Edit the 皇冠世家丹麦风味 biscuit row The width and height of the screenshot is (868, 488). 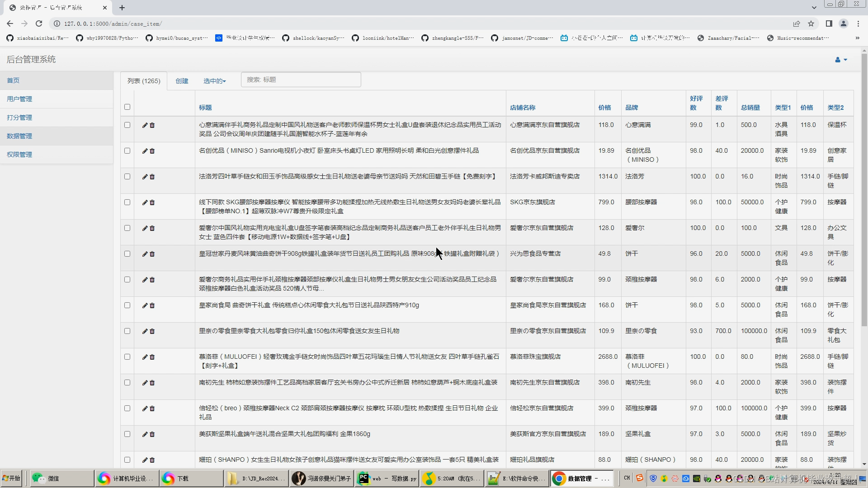point(145,254)
